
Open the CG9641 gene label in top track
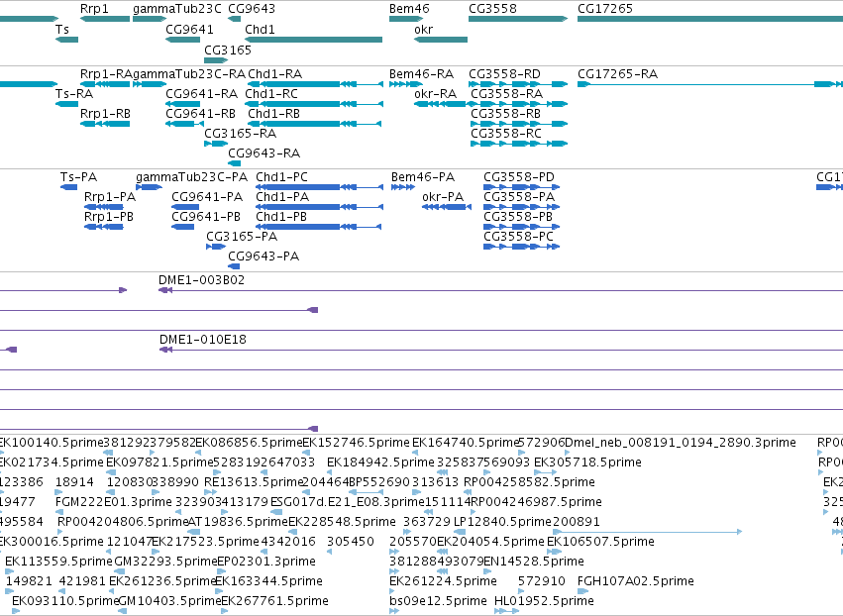(x=189, y=29)
